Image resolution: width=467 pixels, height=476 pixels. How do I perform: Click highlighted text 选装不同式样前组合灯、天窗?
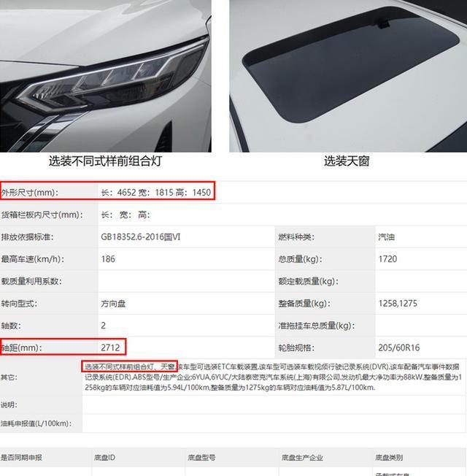coord(130,366)
